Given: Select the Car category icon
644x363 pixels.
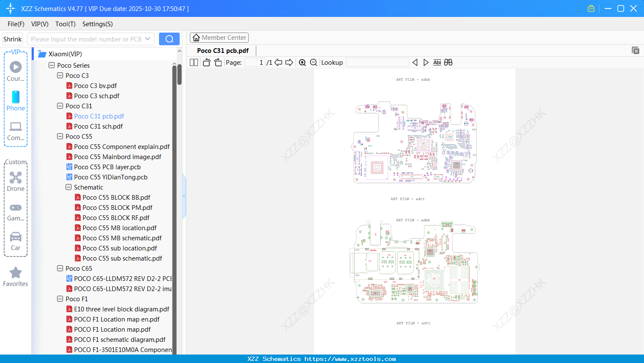Looking at the screenshot, I should pos(16,241).
